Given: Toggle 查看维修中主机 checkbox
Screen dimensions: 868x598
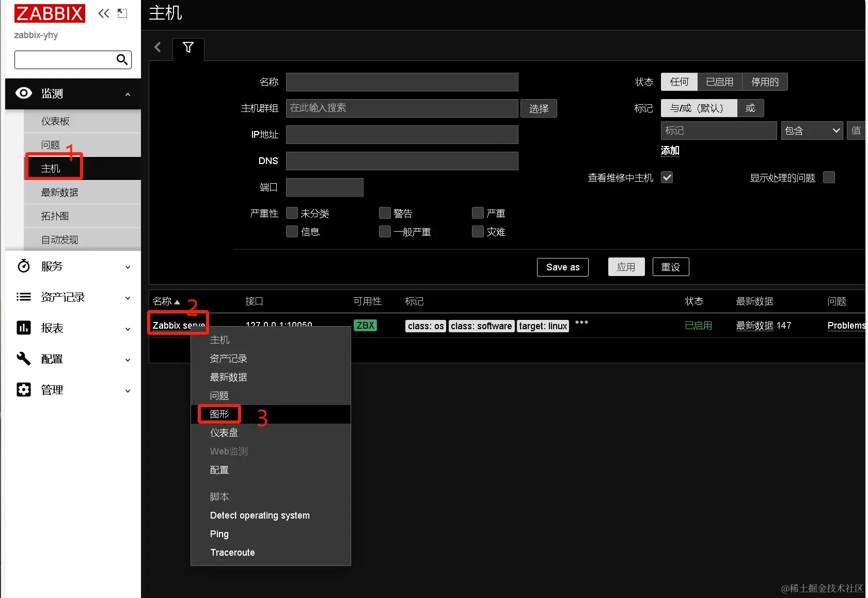Looking at the screenshot, I should coord(667,177).
